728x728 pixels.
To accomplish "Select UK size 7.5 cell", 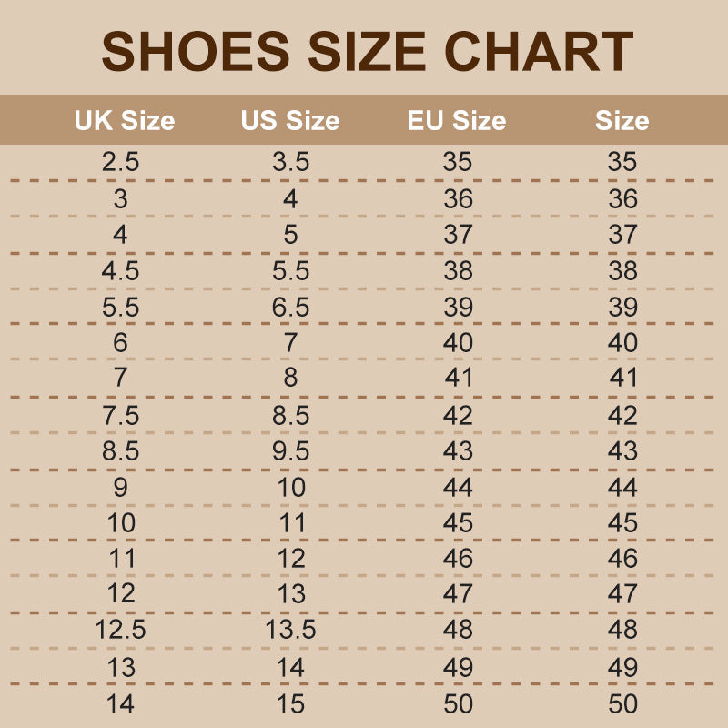I will click(120, 415).
